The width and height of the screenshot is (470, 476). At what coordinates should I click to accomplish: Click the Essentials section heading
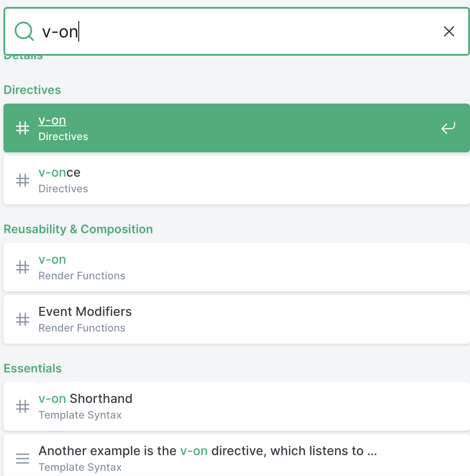tap(32, 368)
